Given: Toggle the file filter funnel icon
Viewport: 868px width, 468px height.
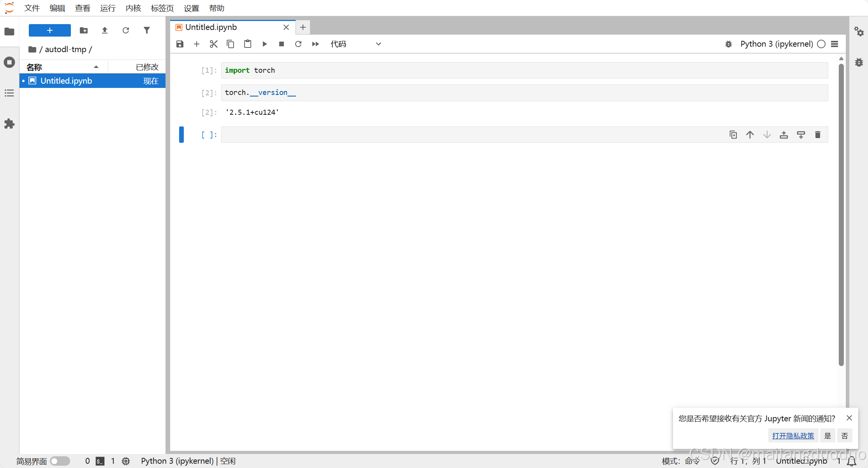Looking at the screenshot, I should pyautogui.click(x=146, y=30).
